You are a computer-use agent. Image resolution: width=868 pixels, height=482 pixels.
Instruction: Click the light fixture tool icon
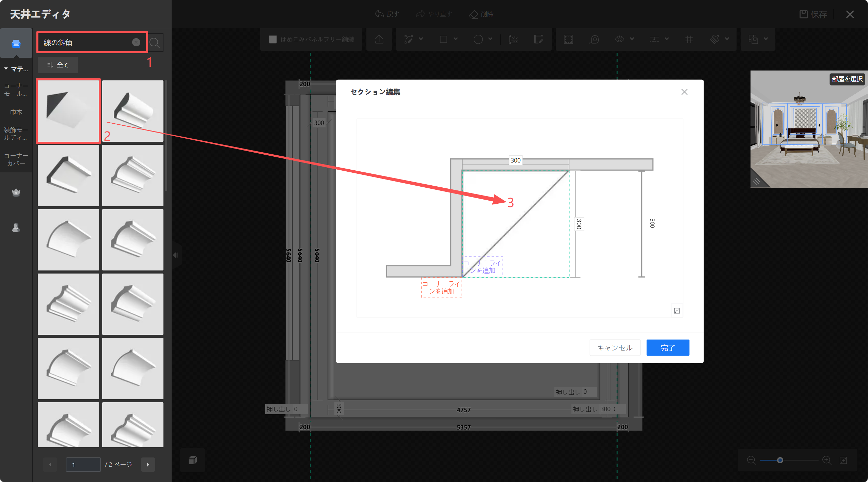pos(594,40)
